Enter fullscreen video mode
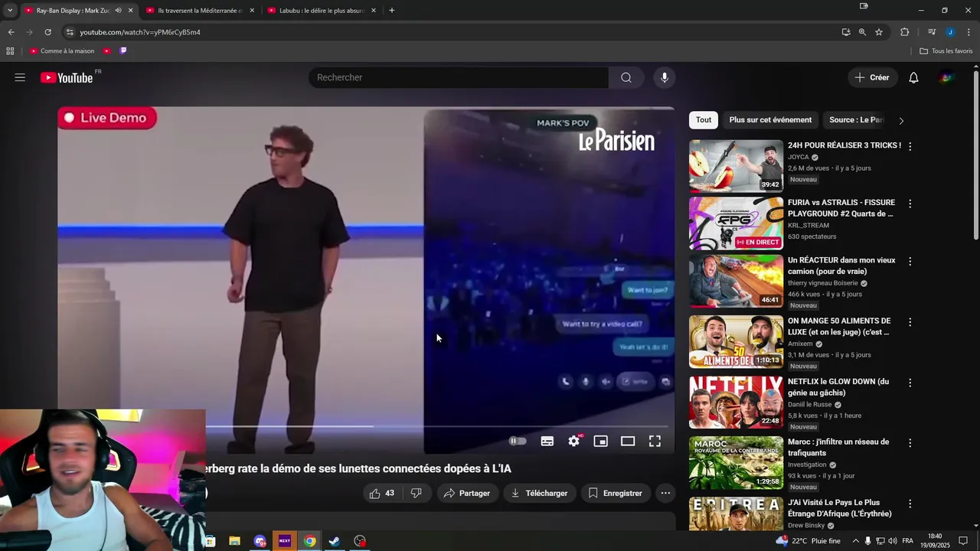 (x=655, y=441)
